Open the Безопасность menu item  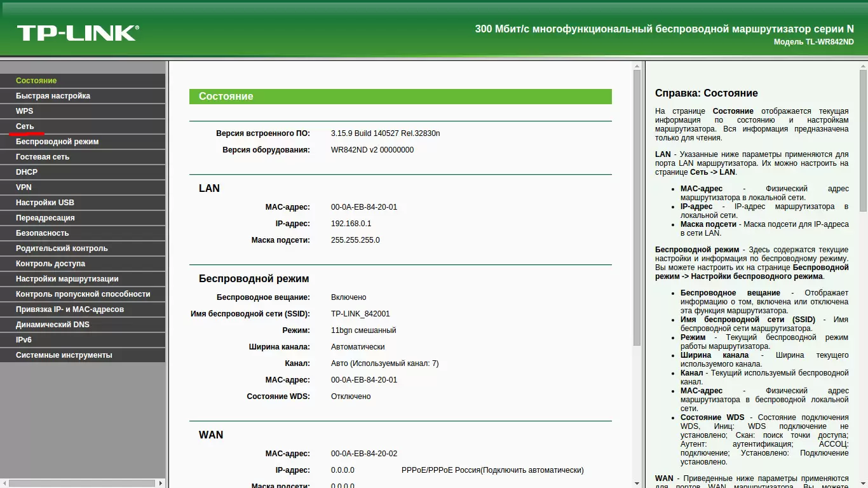pyautogui.click(x=42, y=233)
